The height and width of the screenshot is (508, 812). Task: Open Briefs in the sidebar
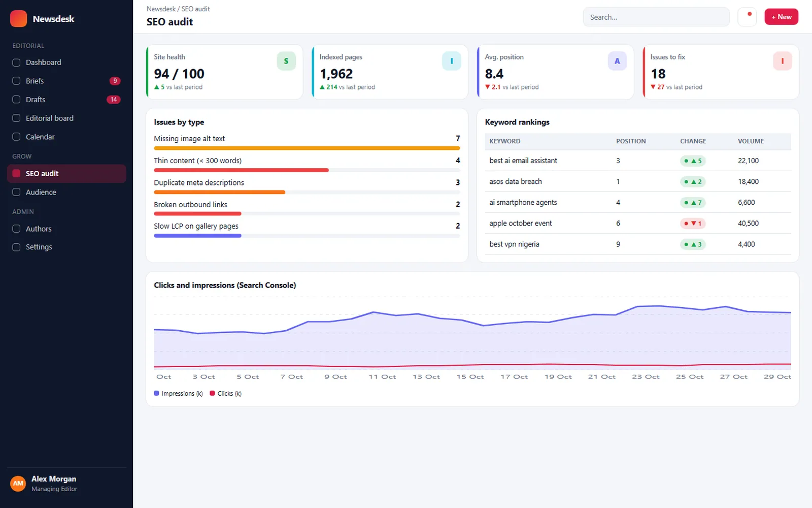click(66, 81)
